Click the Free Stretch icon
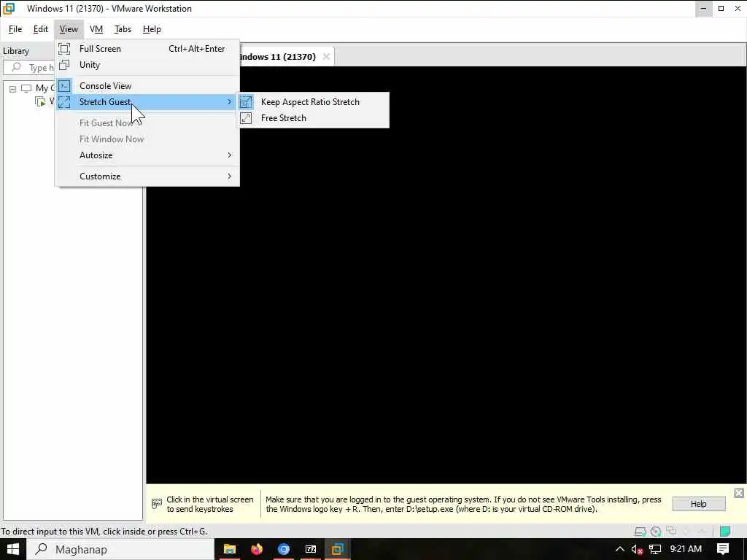 point(246,118)
